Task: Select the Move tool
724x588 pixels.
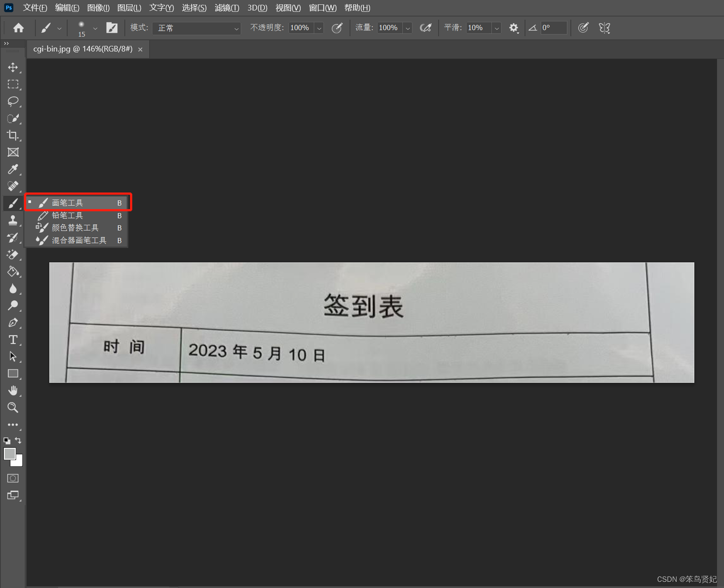Action: pyautogui.click(x=13, y=67)
